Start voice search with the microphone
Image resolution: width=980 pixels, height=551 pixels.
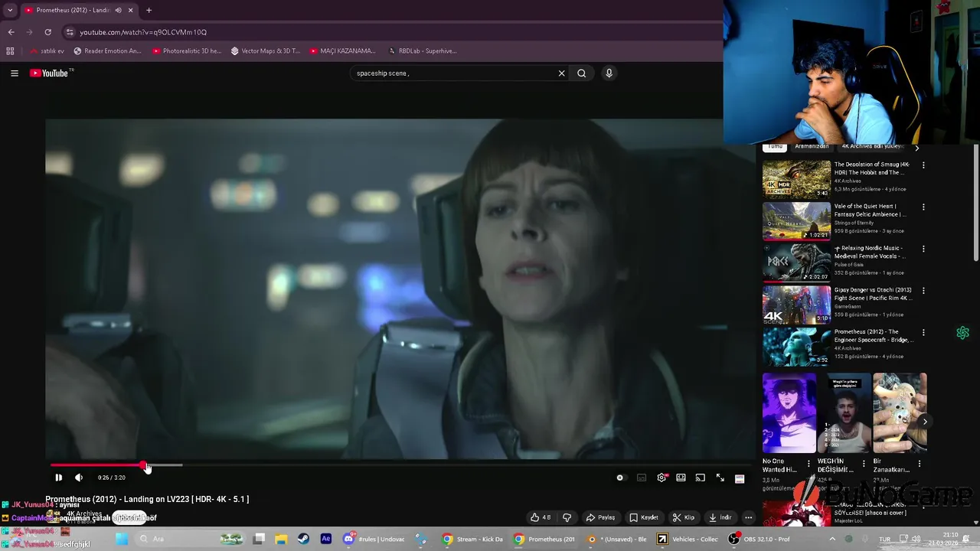[609, 73]
